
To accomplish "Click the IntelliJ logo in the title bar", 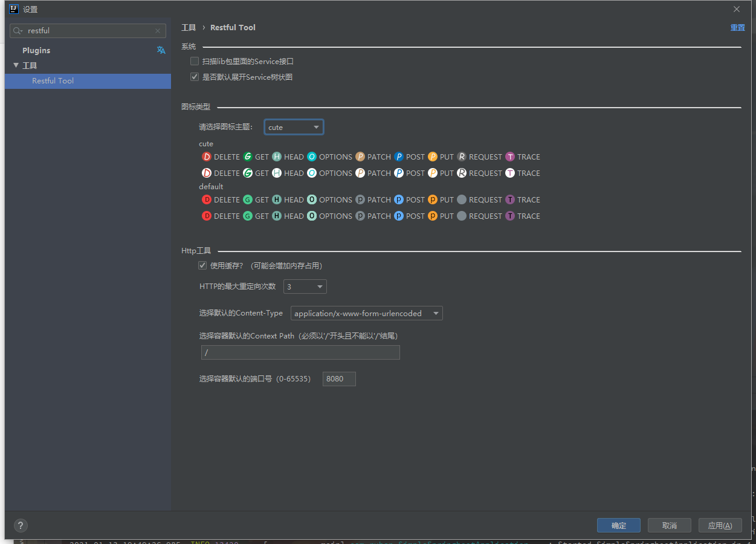I will click(13, 9).
